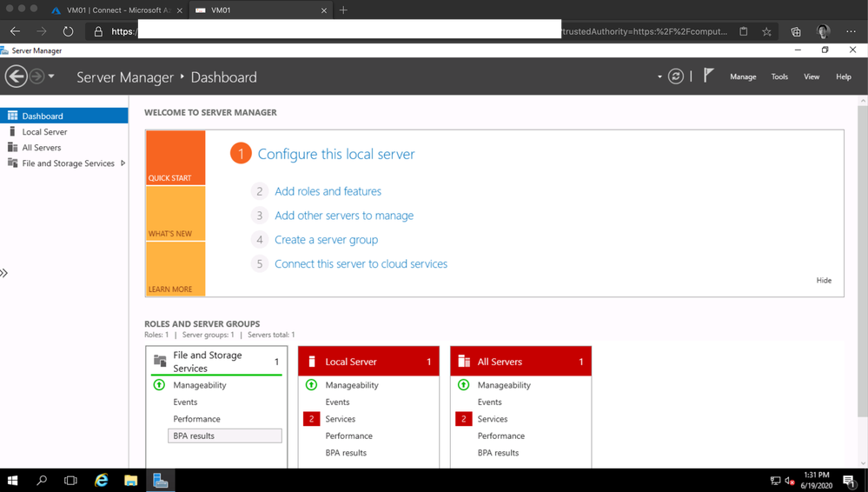The width and height of the screenshot is (868, 492).
Task: Click BPA results under File and Storage Services
Action: click(x=225, y=436)
